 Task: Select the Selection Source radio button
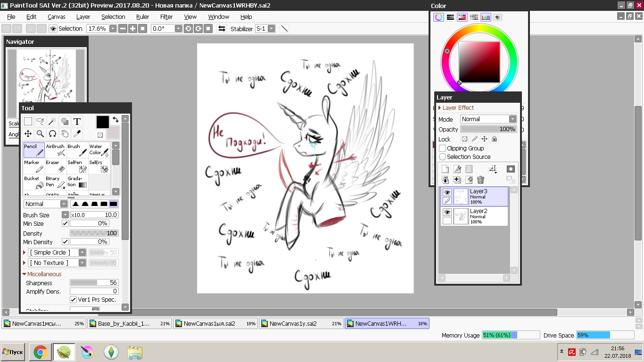442,156
